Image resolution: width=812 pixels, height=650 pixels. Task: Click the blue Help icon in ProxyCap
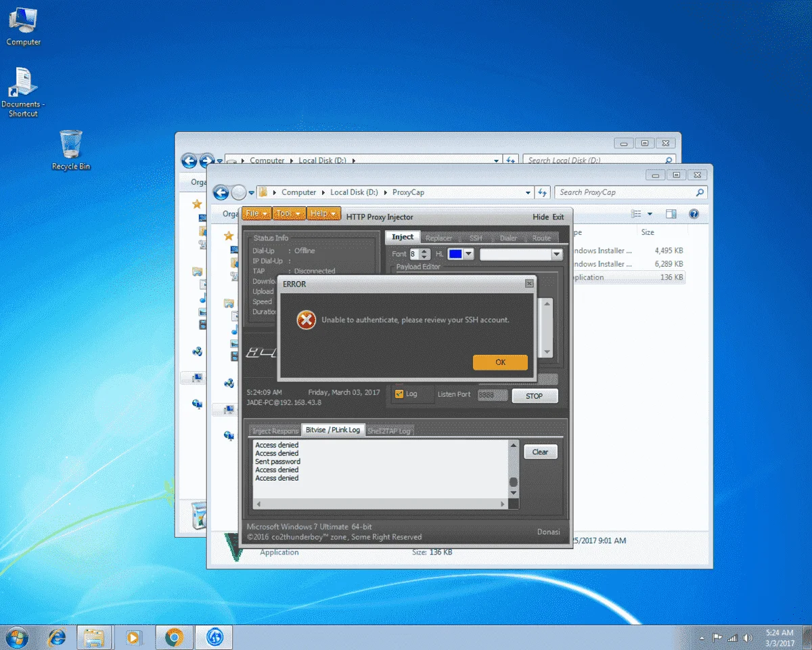[694, 214]
